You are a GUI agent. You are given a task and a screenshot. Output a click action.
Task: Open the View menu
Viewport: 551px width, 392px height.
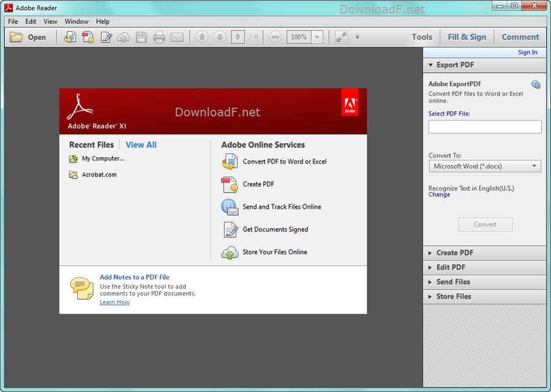point(50,21)
